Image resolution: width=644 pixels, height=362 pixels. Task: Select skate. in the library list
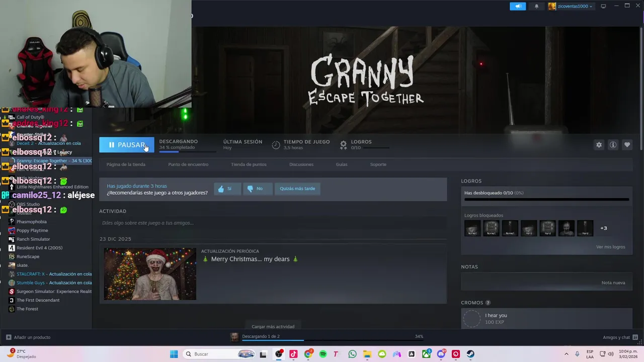pos(22,265)
